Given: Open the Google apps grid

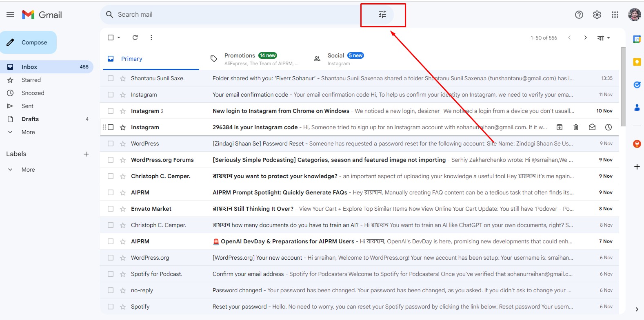Looking at the screenshot, I should [615, 15].
